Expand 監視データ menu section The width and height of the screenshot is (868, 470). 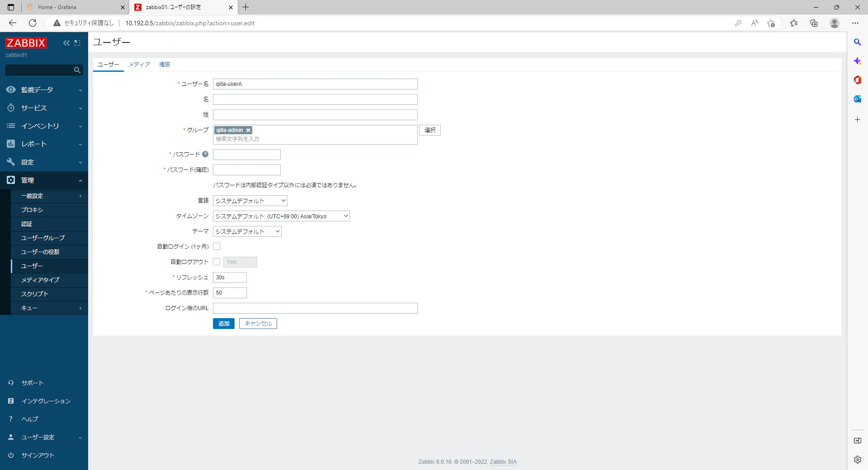(x=44, y=90)
